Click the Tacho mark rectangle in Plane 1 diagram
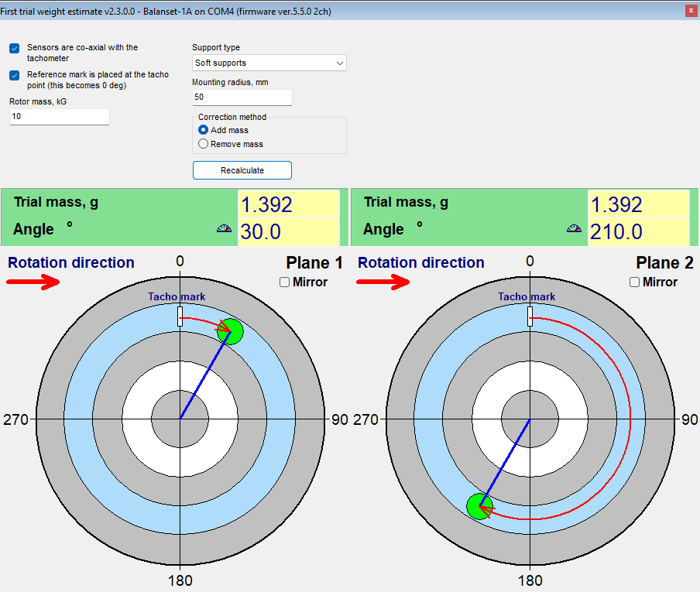Viewport: 700px width, 592px height. pos(180,316)
